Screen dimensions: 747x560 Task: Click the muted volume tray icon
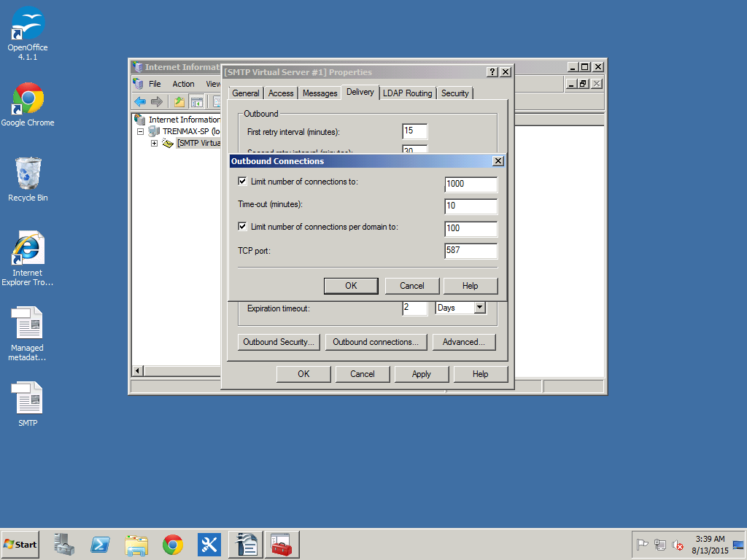pyautogui.click(x=678, y=544)
